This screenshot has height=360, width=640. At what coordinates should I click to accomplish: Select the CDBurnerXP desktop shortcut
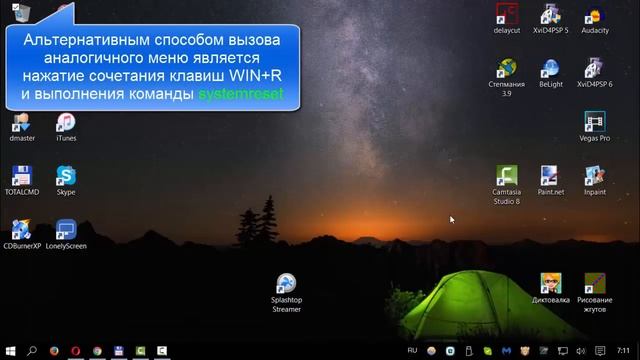[22, 234]
